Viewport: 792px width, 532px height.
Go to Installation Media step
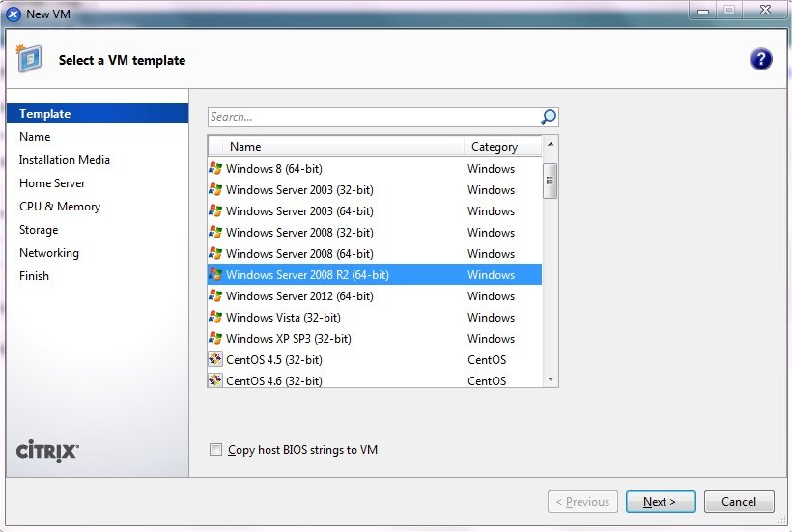(x=65, y=160)
